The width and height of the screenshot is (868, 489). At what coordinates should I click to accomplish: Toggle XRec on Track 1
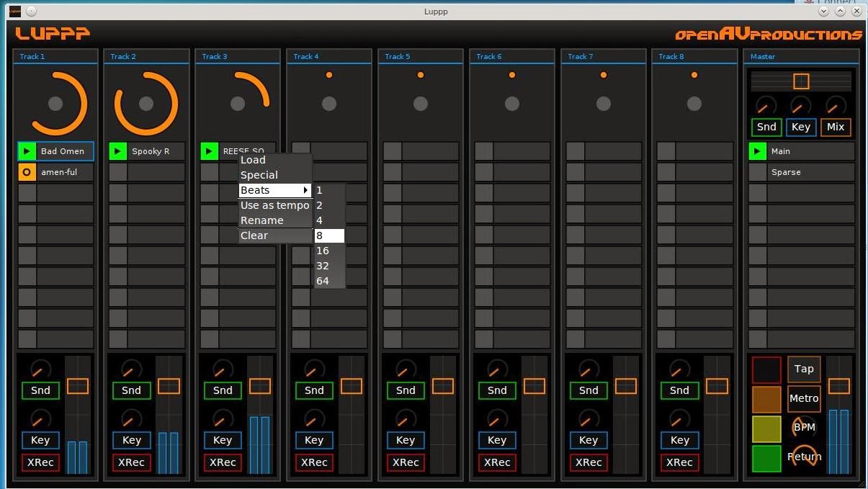point(40,462)
